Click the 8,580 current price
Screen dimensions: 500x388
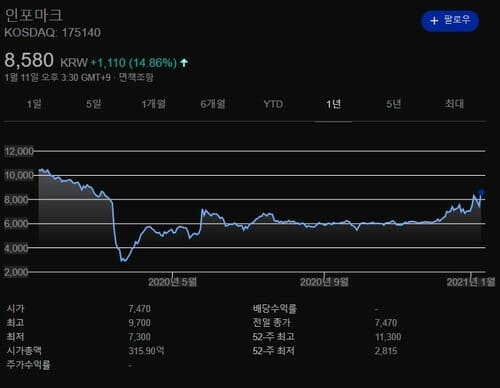(x=29, y=60)
